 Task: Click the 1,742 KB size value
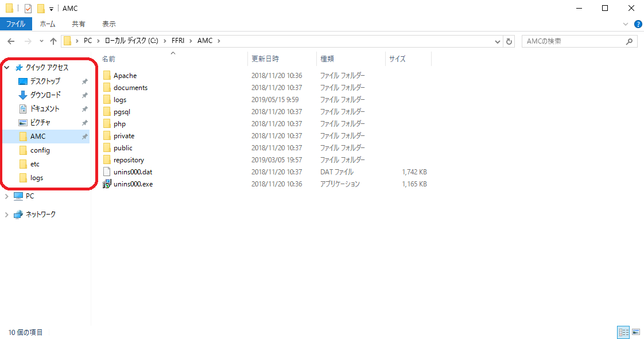[x=414, y=172]
